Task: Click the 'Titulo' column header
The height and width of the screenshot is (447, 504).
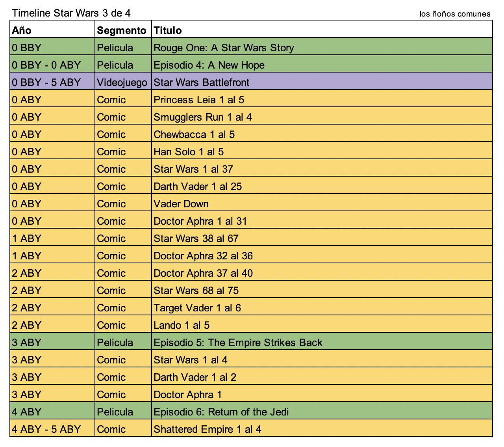Action: coord(168,30)
